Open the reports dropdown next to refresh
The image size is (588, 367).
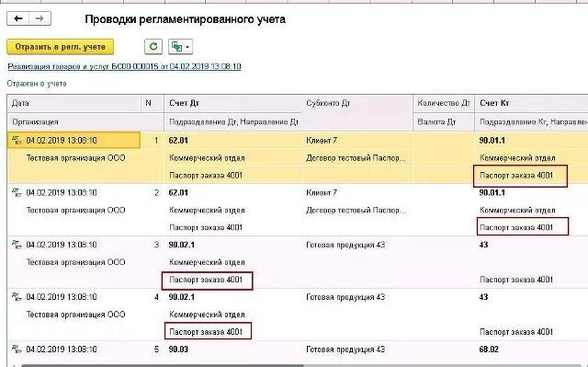[180, 47]
